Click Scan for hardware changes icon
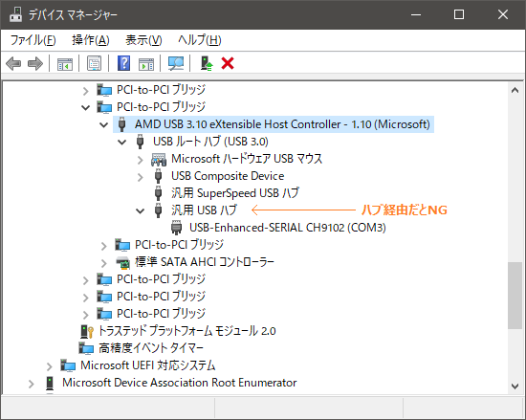The image size is (526, 420). pyautogui.click(x=176, y=63)
